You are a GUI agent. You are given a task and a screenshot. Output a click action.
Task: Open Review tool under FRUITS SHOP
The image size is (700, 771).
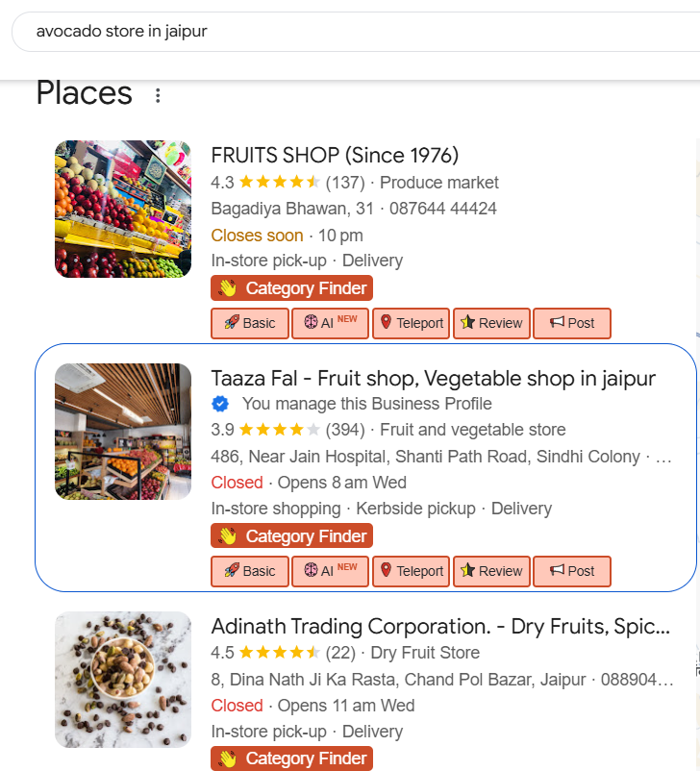tap(491, 323)
